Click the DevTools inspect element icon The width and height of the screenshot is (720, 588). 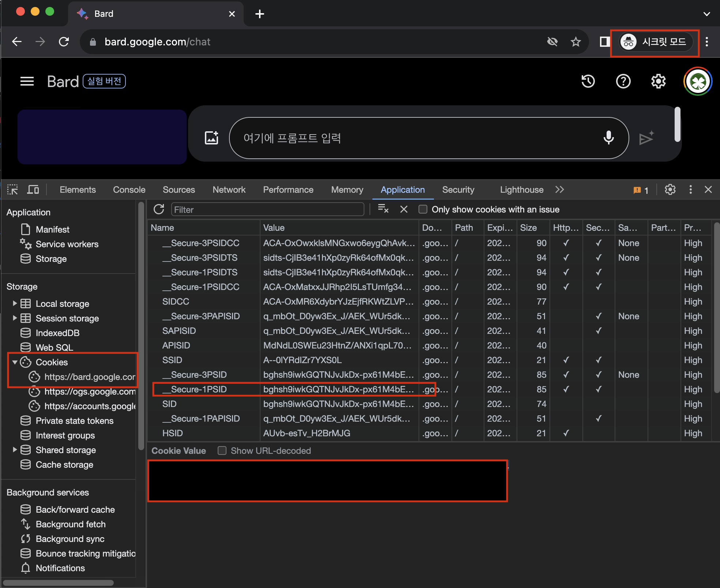pos(12,190)
